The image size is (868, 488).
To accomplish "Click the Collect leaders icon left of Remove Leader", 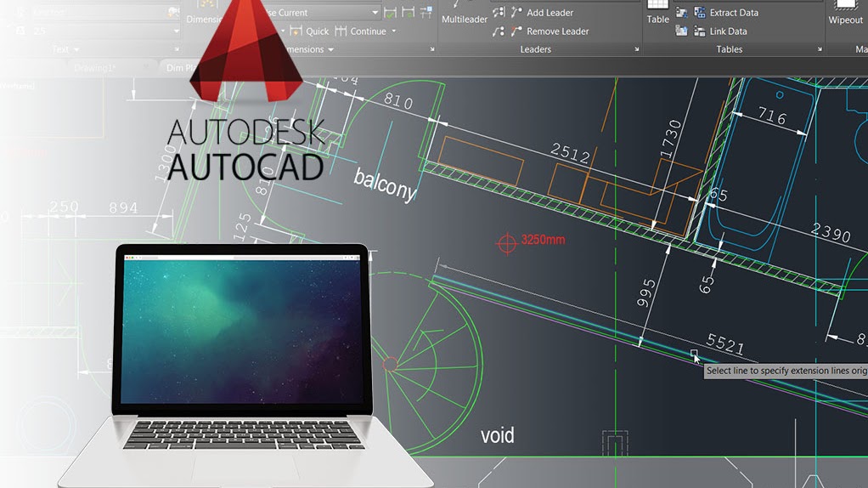I will (x=499, y=31).
